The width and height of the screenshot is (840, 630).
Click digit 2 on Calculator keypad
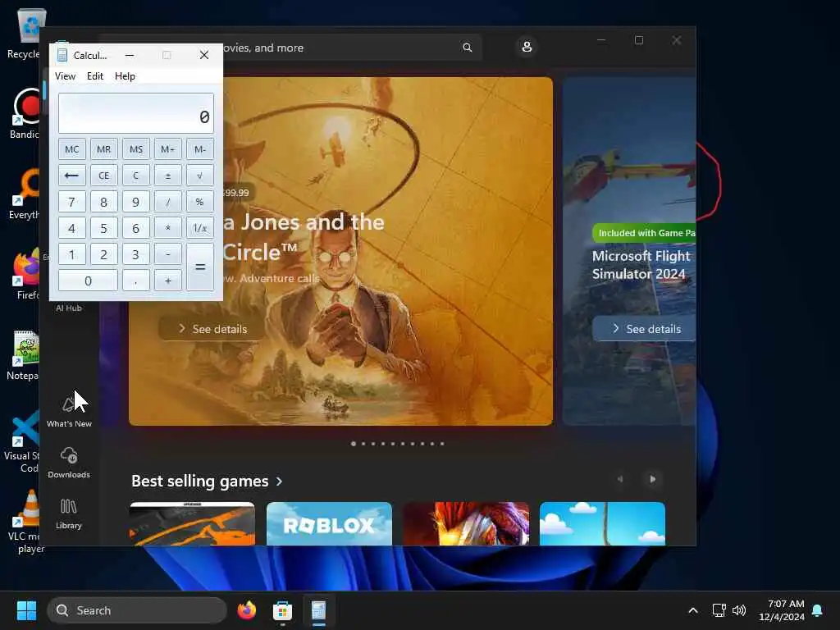click(104, 254)
